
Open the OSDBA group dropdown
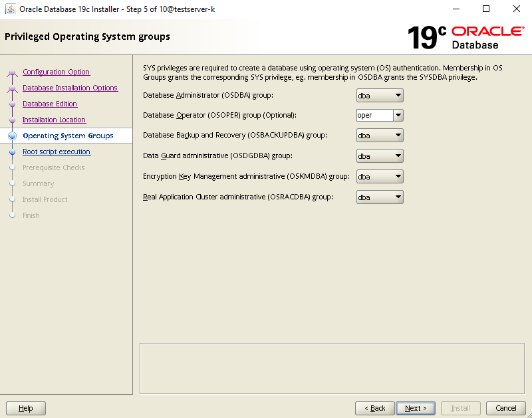(380, 96)
